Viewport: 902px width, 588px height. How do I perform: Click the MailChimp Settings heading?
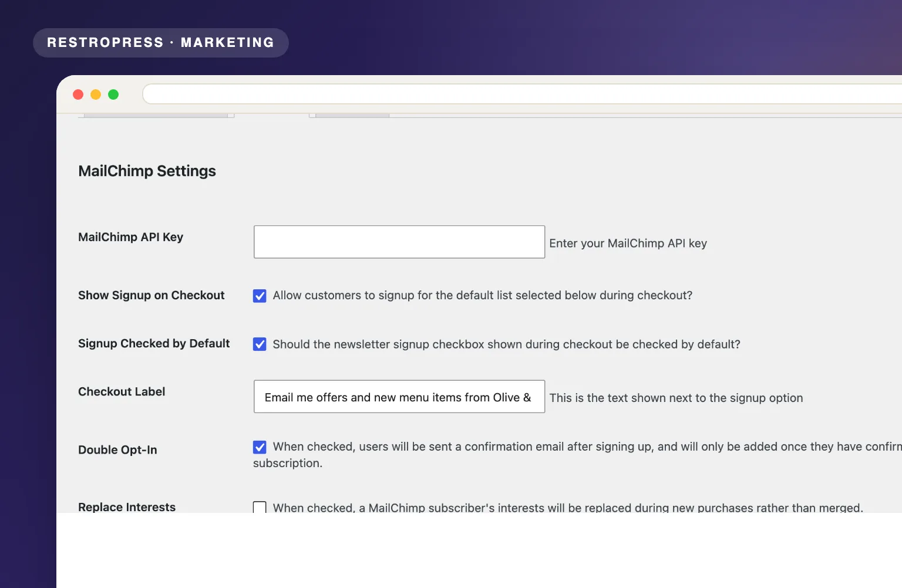(147, 171)
